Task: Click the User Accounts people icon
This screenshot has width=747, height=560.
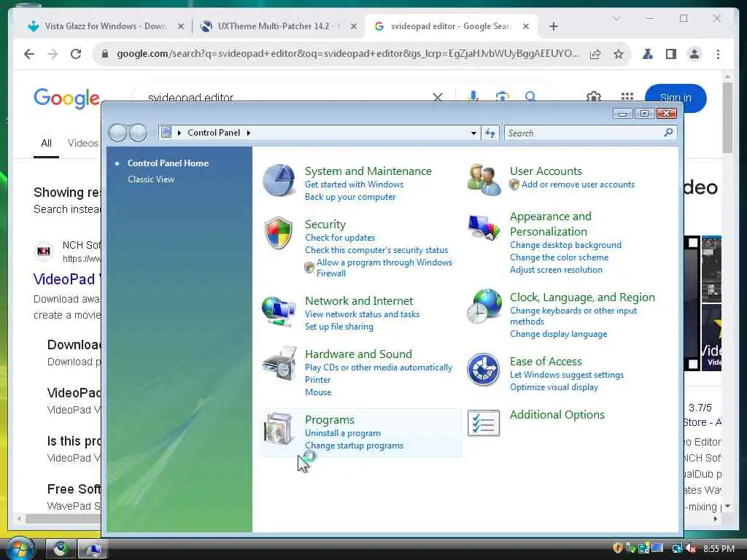Action: (484, 179)
